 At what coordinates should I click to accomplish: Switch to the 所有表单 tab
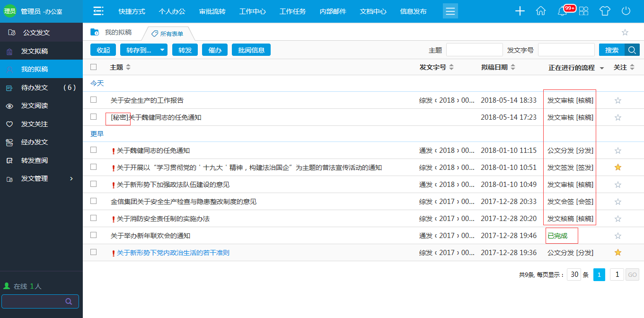[171, 34]
